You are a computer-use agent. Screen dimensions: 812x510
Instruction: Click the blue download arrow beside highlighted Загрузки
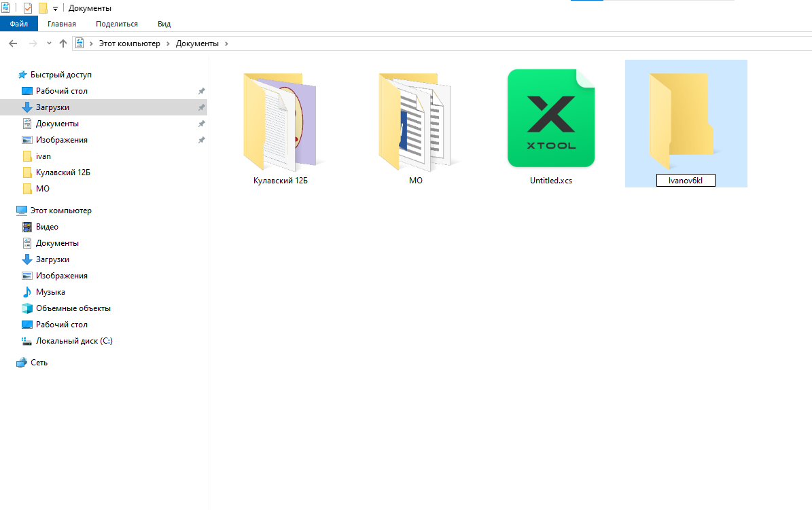(x=27, y=107)
